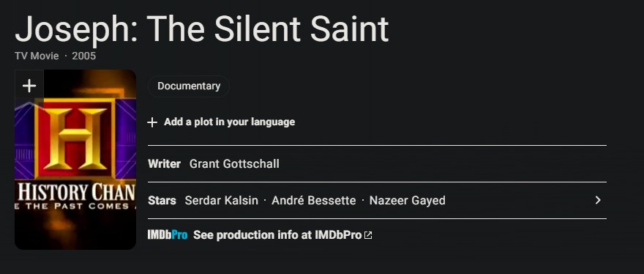The image size is (644, 274).
Task: Click the golden H logo on the poster
Action: pos(76,139)
